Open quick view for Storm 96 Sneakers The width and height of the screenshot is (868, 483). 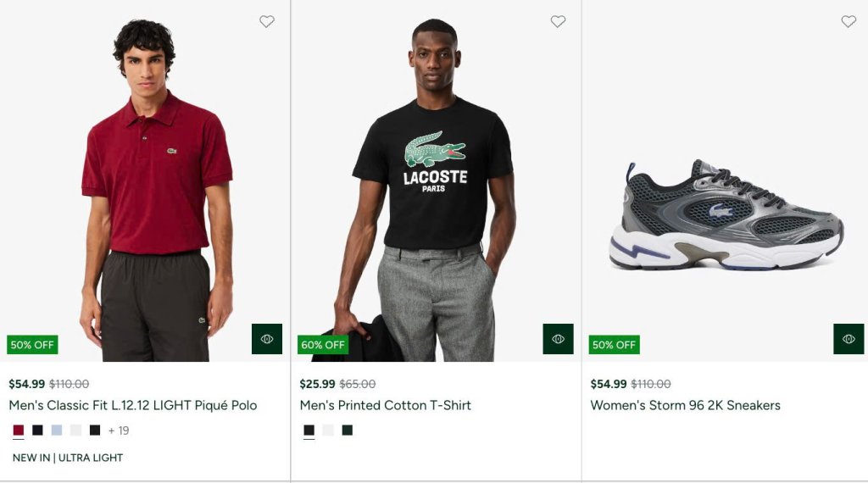pyautogui.click(x=849, y=339)
